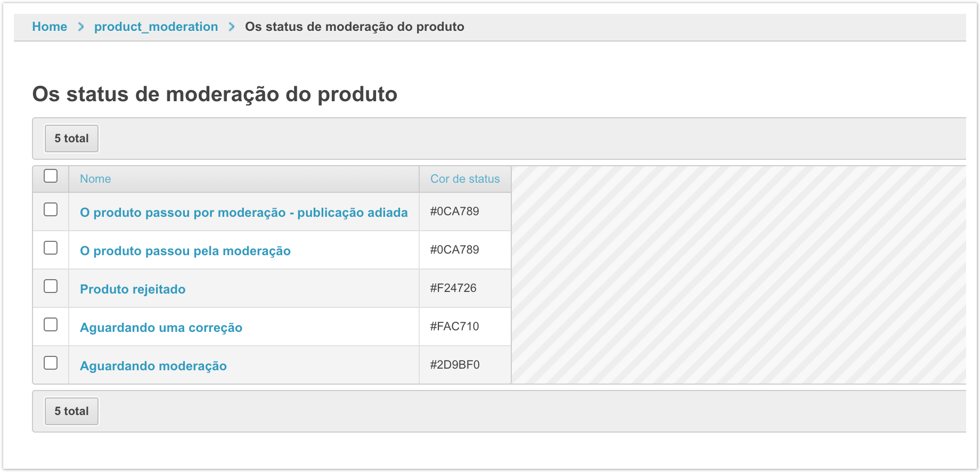Mark the 'Aguardando uma correção' checkbox
This screenshot has width=980, height=472.
click(x=51, y=325)
